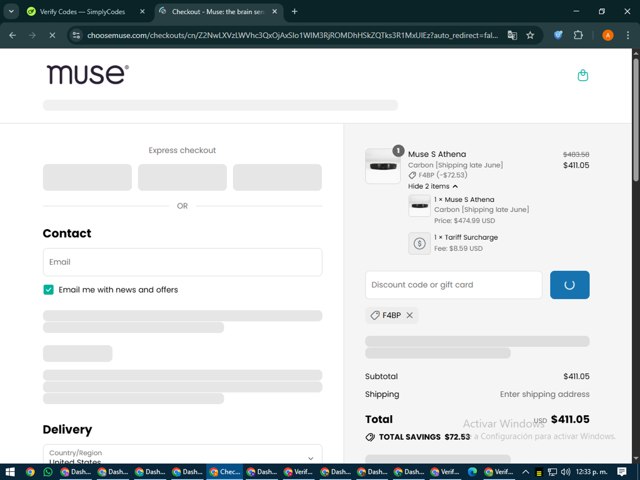Click the Tariff Surcharge dollar icon

click(x=419, y=243)
